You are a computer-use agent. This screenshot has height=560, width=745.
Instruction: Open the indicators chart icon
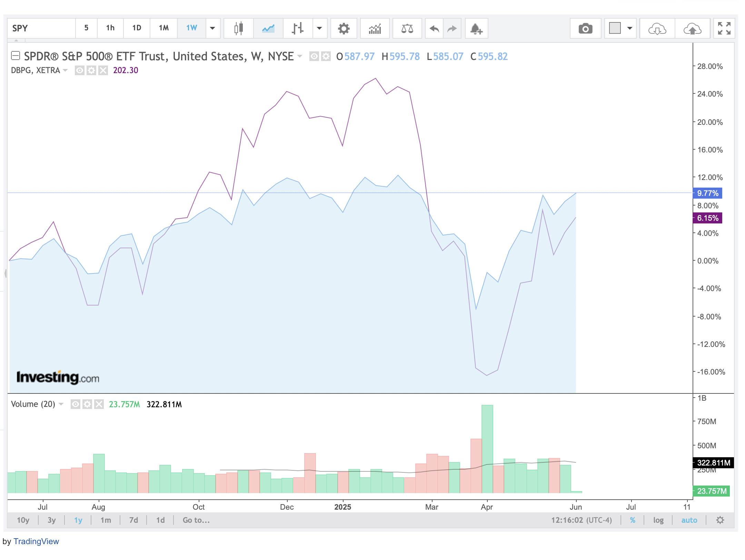tap(375, 28)
